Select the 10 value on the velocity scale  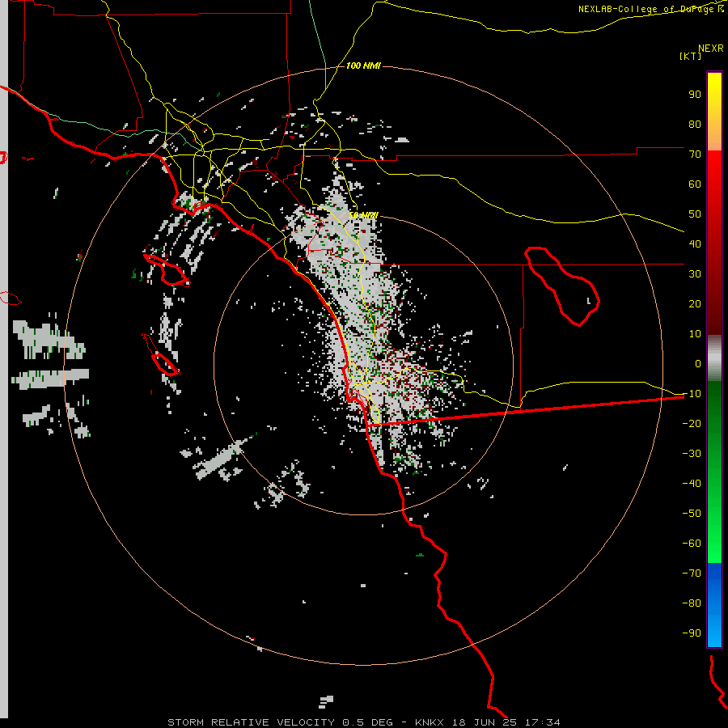tap(695, 334)
